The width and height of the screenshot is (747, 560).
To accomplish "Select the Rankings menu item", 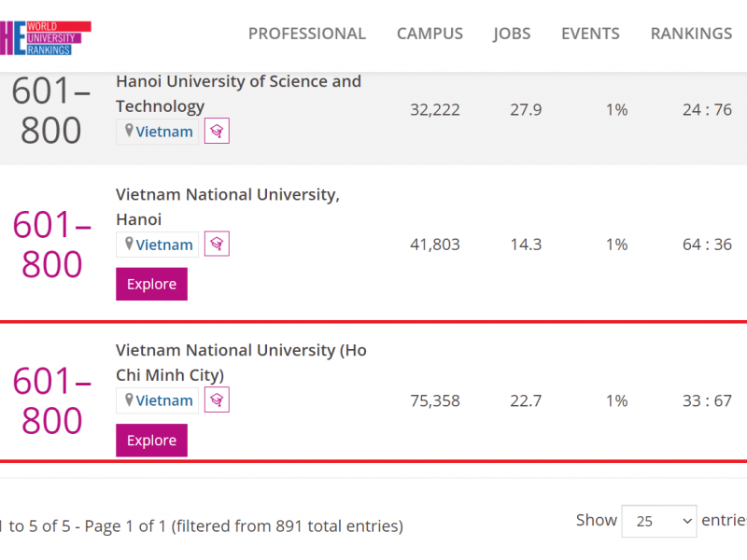I will coord(691,34).
